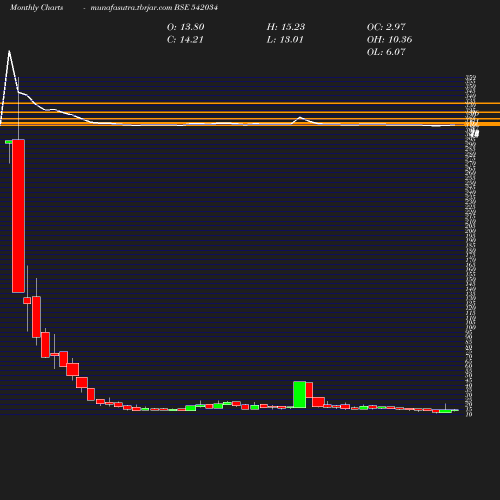The image size is (500, 500).
Task: Click the low price value 'L: 13.01'
Action: [x=285, y=40]
